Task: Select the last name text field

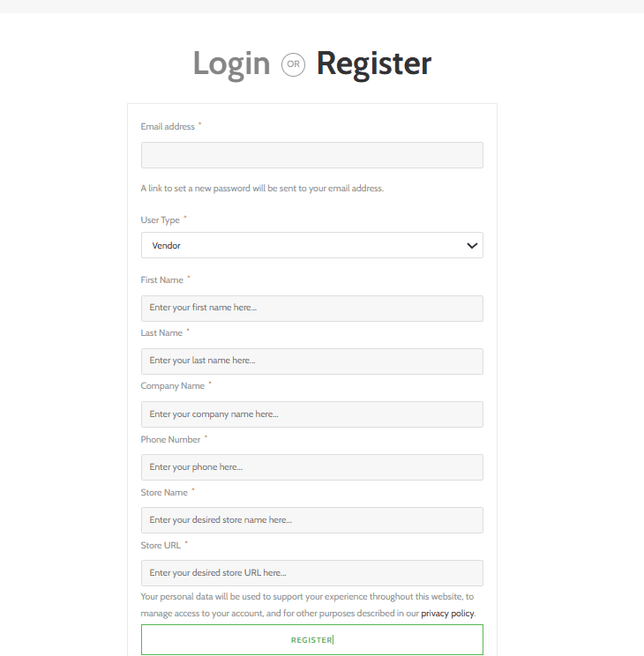Action: tap(311, 361)
